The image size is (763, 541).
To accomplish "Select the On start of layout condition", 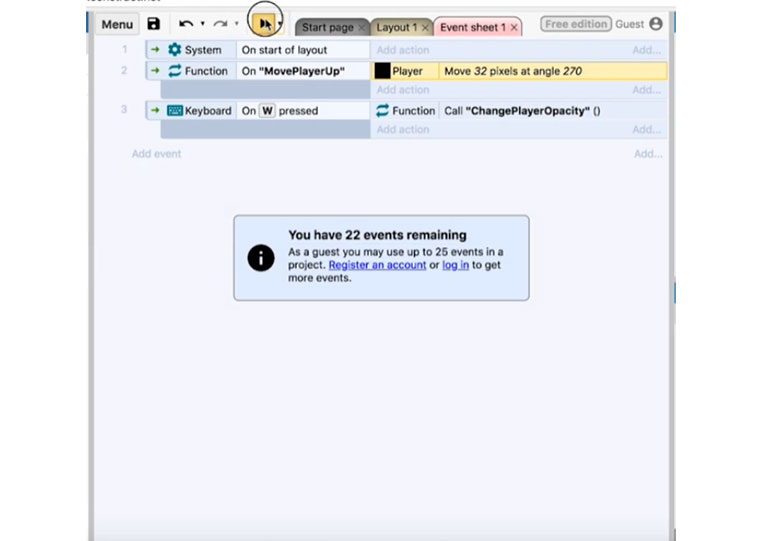I will 303,50.
